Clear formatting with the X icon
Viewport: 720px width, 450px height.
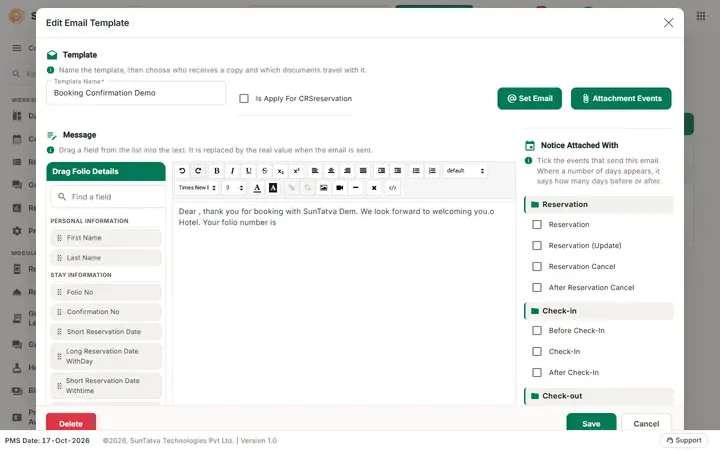pos(374,188)
